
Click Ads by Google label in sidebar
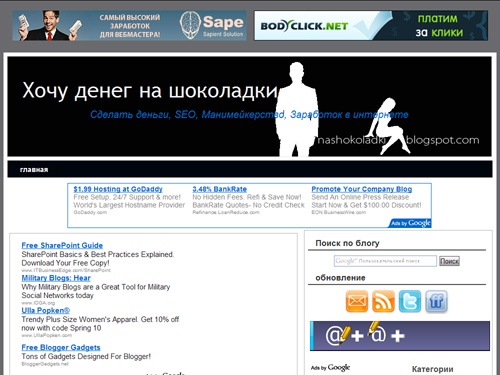(330, 368)
